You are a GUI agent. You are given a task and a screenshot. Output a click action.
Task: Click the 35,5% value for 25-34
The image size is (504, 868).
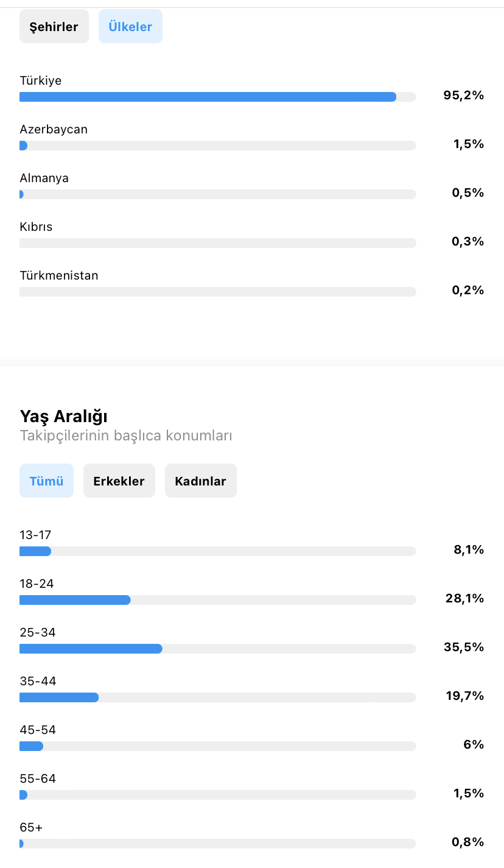[464, 647]
